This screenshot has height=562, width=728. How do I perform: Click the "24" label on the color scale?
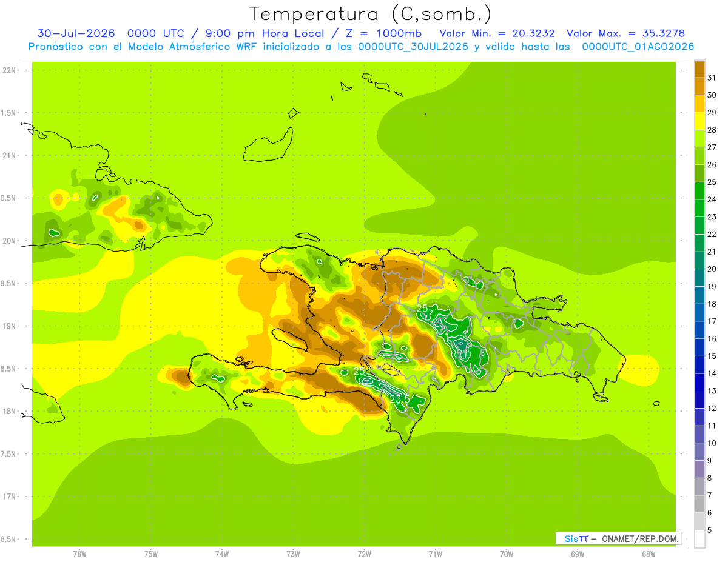(712, 199)
